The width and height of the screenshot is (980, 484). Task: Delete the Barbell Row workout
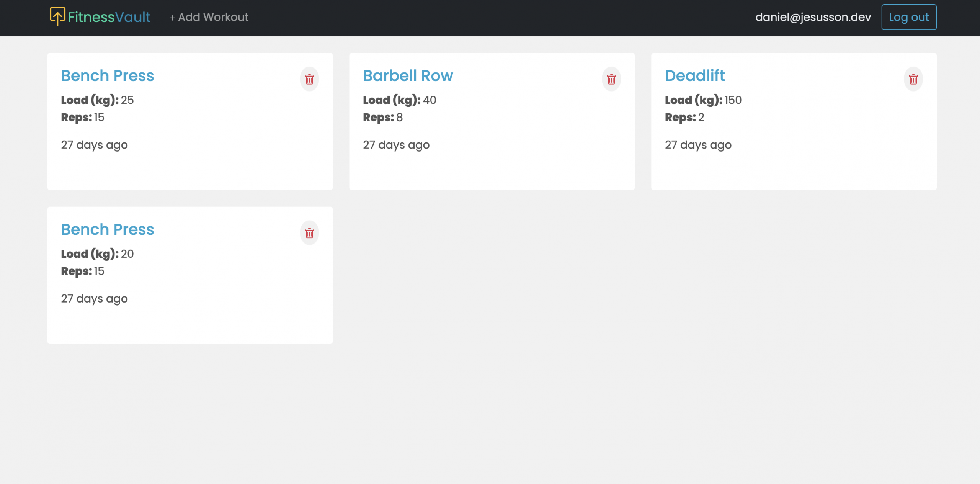[x=611, y=79]
